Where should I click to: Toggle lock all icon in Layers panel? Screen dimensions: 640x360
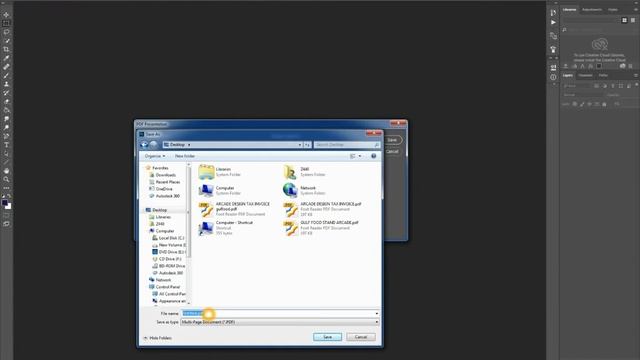[604, 104]
